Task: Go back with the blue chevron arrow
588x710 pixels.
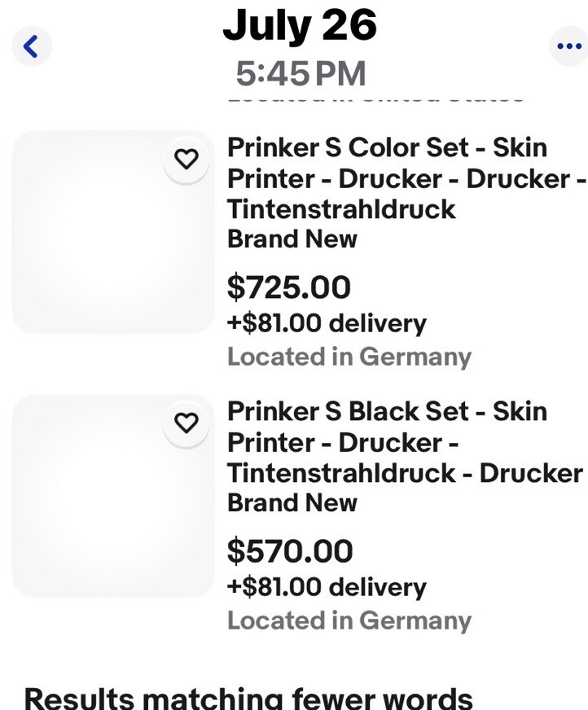Action: 31,46
